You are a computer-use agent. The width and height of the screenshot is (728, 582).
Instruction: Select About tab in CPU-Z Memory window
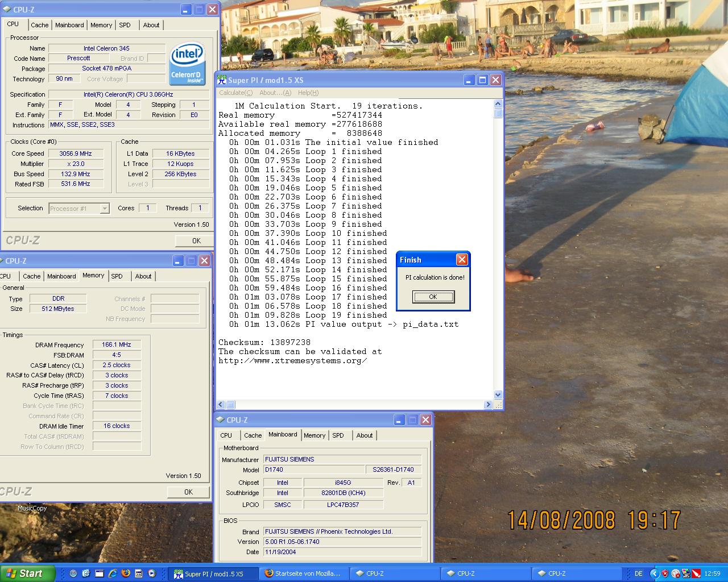[143, 276]
